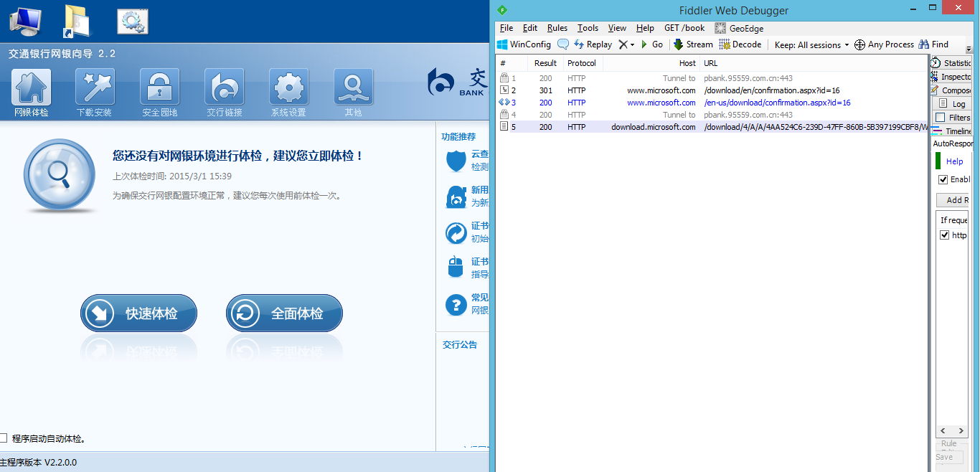Image resolution: width=980 pixels, height=472 pixels.
Task: Click the 快速体检 button
Action: pos(138,313)
